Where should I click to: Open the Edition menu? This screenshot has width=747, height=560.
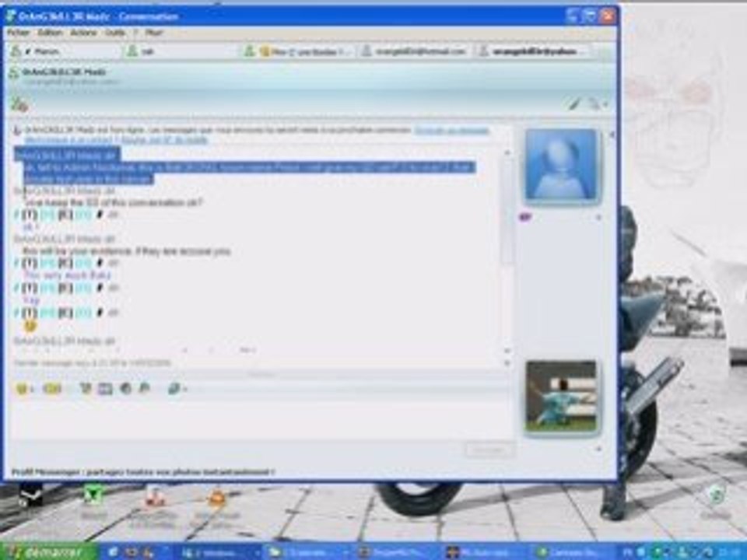pos(50,33)
